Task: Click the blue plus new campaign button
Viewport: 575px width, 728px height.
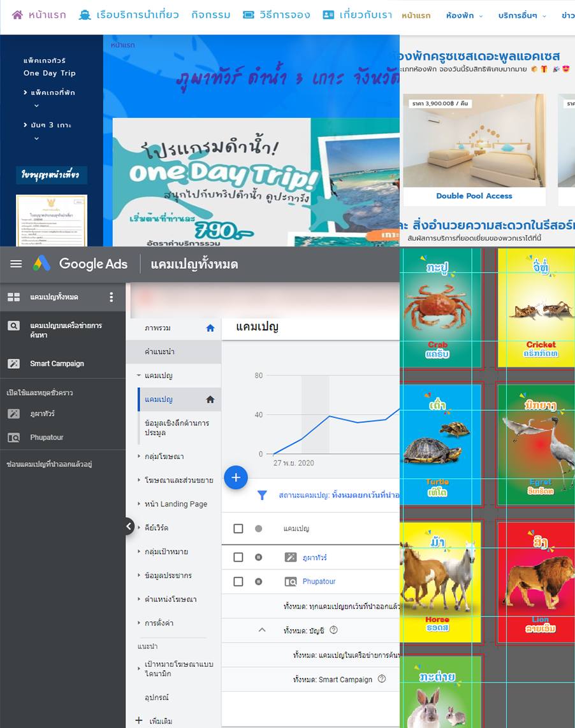Action: click(236, 477)
